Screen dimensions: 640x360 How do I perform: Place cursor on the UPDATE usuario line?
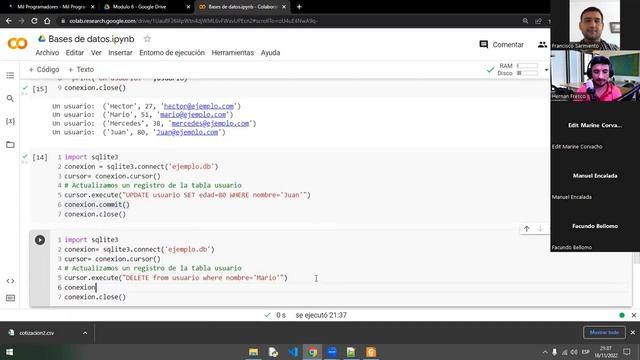(187, 195)
